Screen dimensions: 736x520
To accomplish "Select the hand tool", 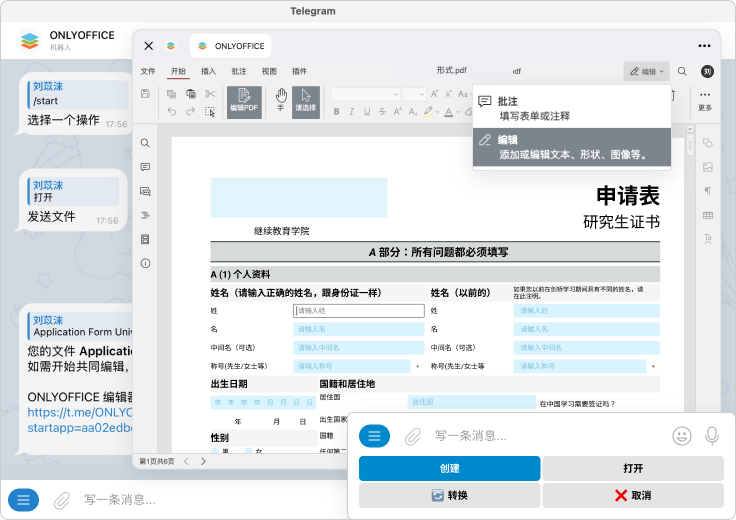I will pyautogui.click(x=281, y=99).
